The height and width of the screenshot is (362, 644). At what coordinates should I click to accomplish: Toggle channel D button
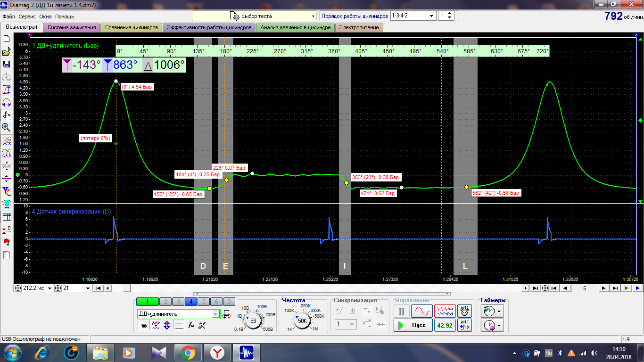tap(229, 302)
